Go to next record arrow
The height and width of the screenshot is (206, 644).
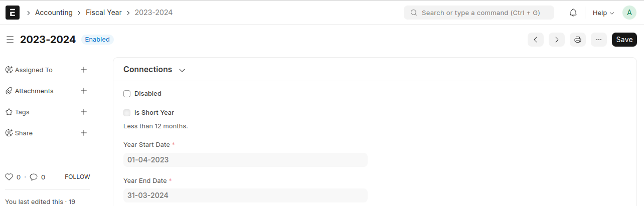pyautogui.click(x=557, y=40)
